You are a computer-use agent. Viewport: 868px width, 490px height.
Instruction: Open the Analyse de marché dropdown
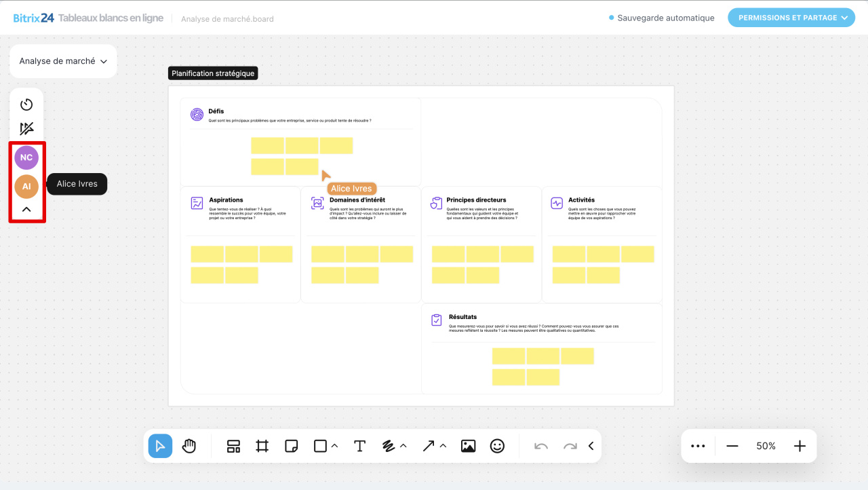(x=63, y=61)
